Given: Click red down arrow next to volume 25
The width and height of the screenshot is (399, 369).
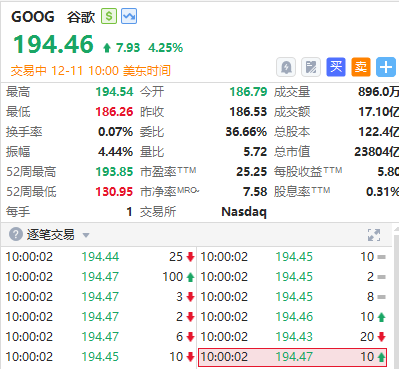Looking at the screenshot, I should point(190,257).
